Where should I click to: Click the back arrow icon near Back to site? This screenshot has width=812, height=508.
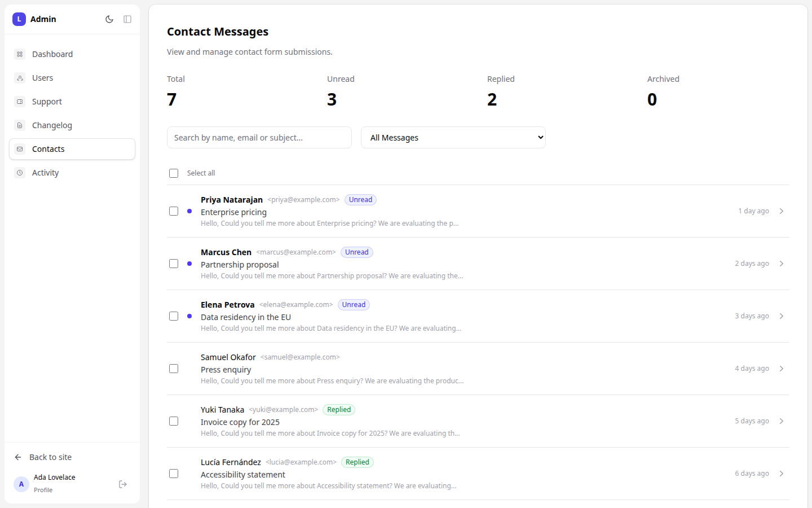(x=18, y=457)
